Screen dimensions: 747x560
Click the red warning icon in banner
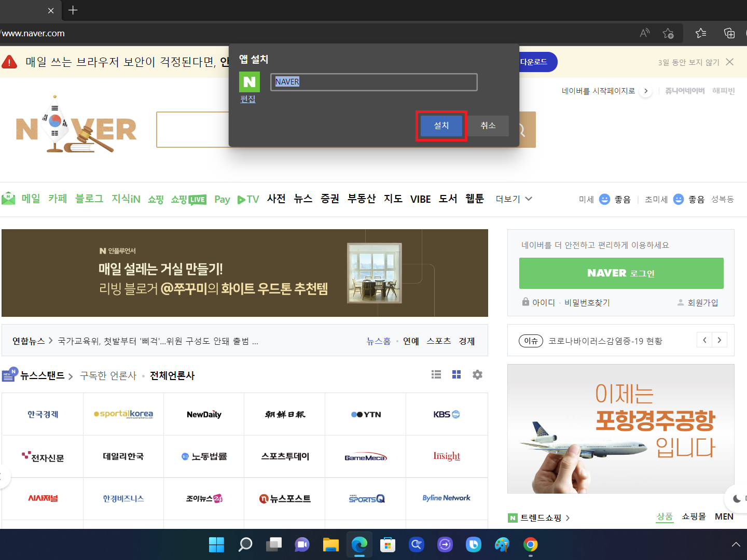[x=9, y=62]
